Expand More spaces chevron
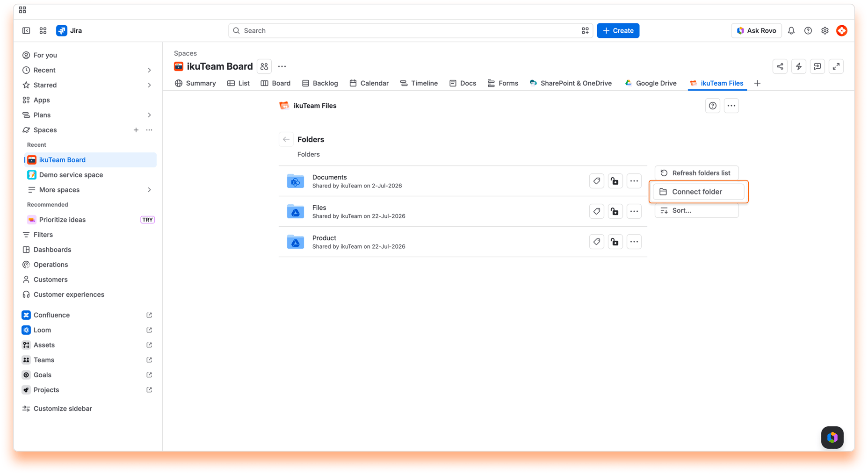868x474 pixels. pyautogui.click(x=149, y=190)
